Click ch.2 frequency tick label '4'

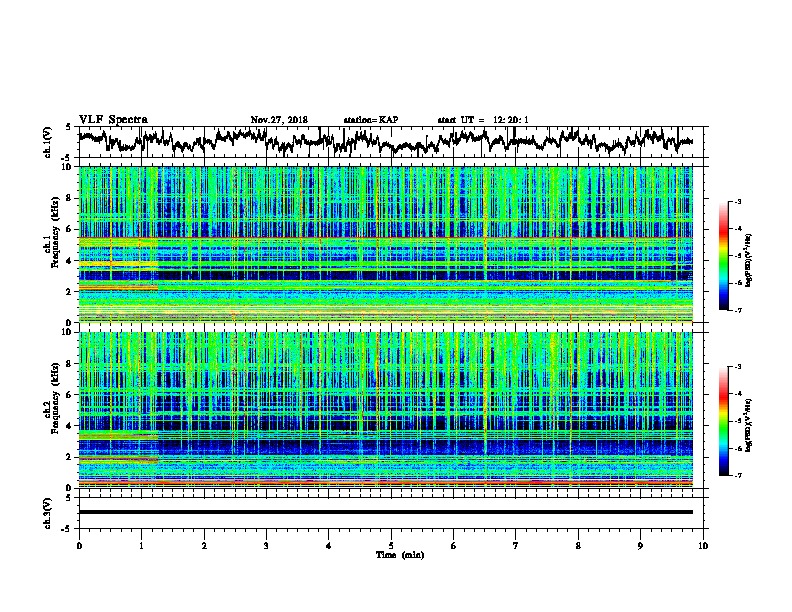point(69,426)
